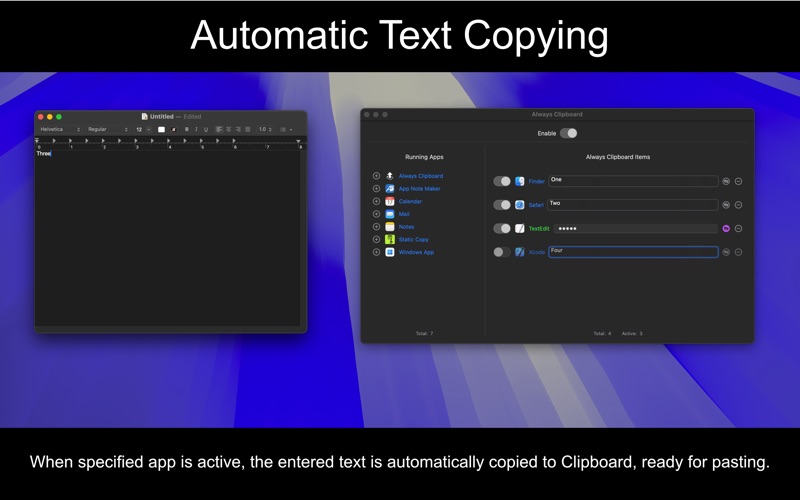Click the TextEdit icon in Clipboard Items

coord(519,228)
